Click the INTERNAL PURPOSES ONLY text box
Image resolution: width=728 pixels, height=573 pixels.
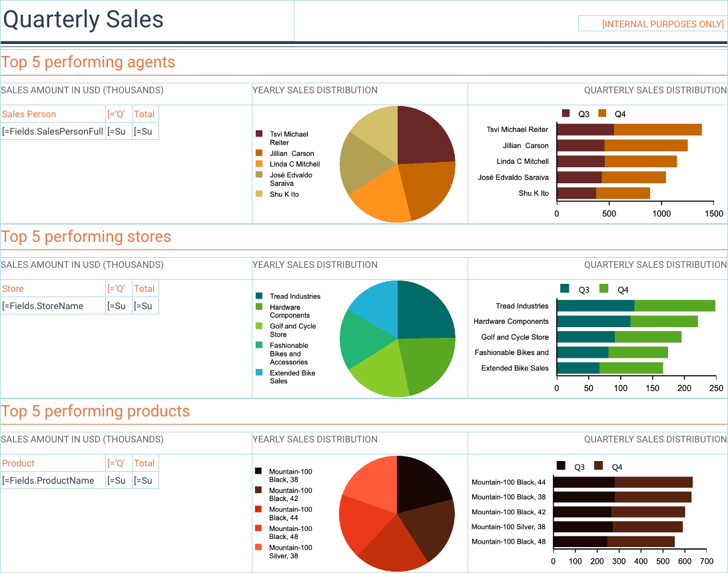tap(651, 24)
